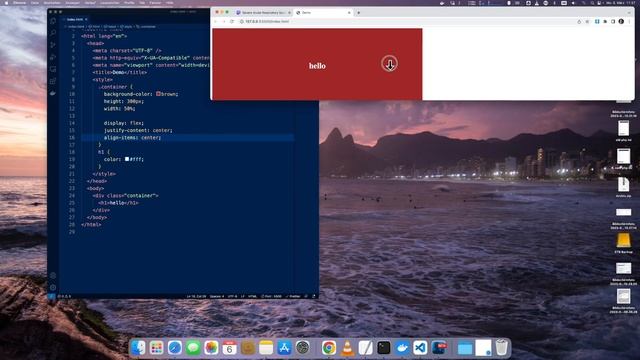Open Remote Explorer in VS Code sidebar
Viewport: 640px width, 360px height.
[53, 69]
